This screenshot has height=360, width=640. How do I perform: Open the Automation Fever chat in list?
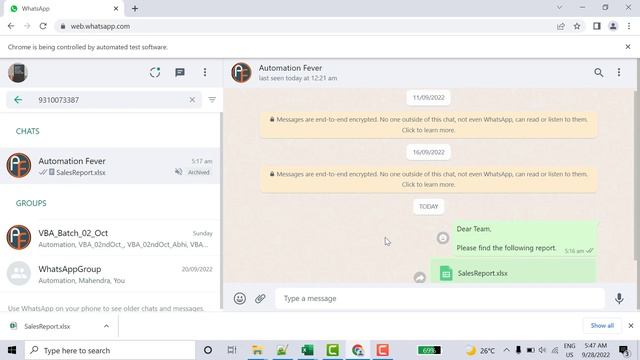(110, 166)
